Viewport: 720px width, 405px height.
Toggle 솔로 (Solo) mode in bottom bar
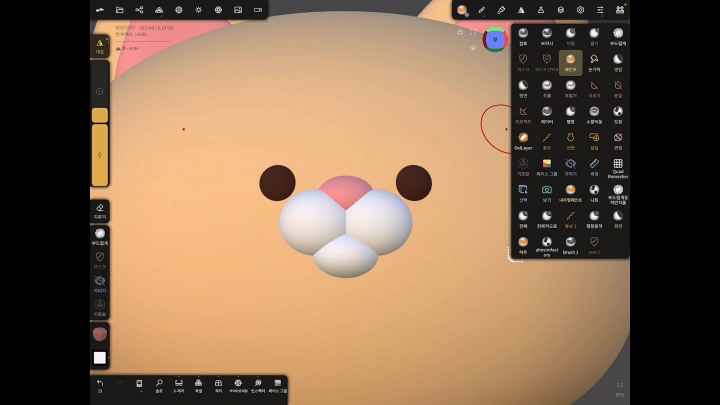point(159,386)
